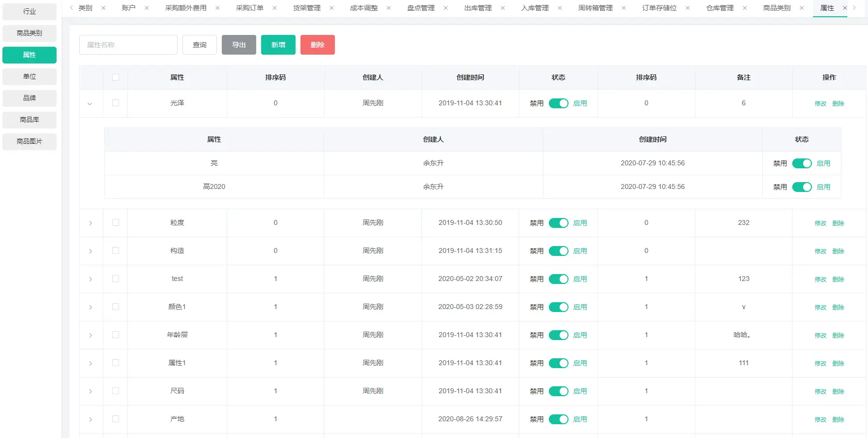Open the 商品图片 sidebar menu
Screen dimensions: 868x438
tap(30, 141)
